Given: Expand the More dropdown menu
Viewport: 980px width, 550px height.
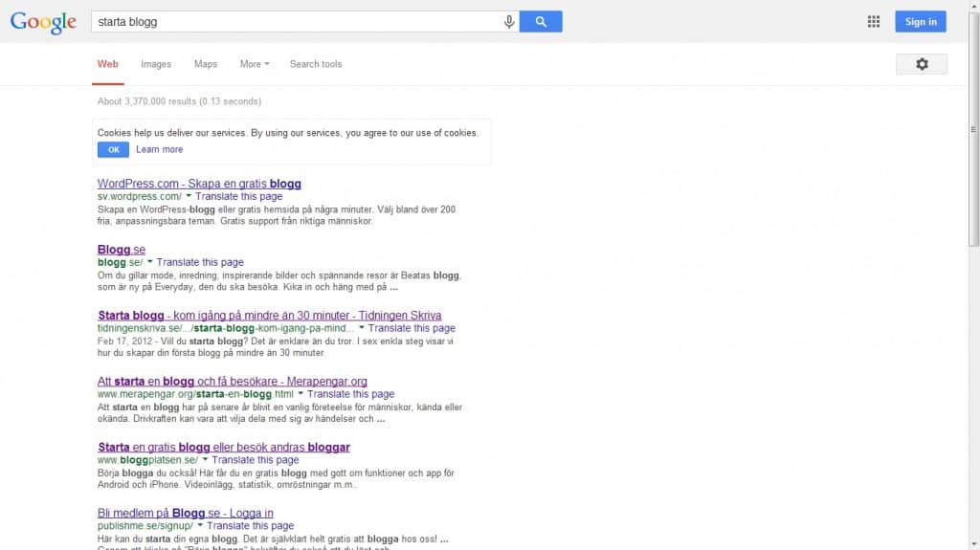Looking at the screenshot, I should (x=255, y=64).
